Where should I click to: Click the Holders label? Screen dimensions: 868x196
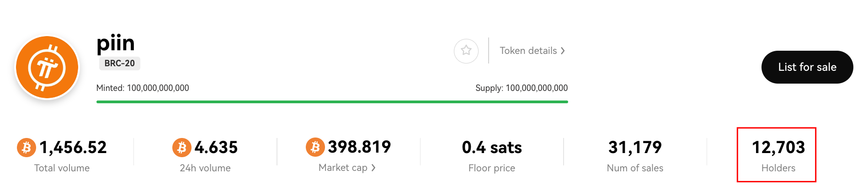(778, 168)
